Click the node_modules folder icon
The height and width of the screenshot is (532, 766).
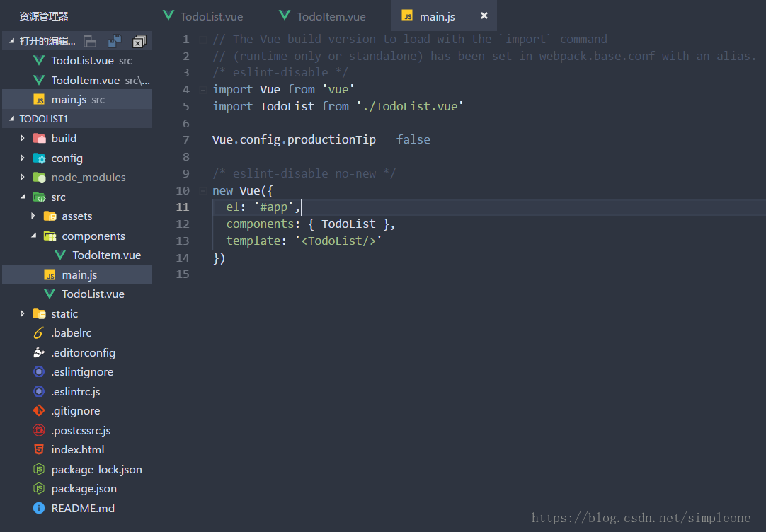tap(39, 177)
